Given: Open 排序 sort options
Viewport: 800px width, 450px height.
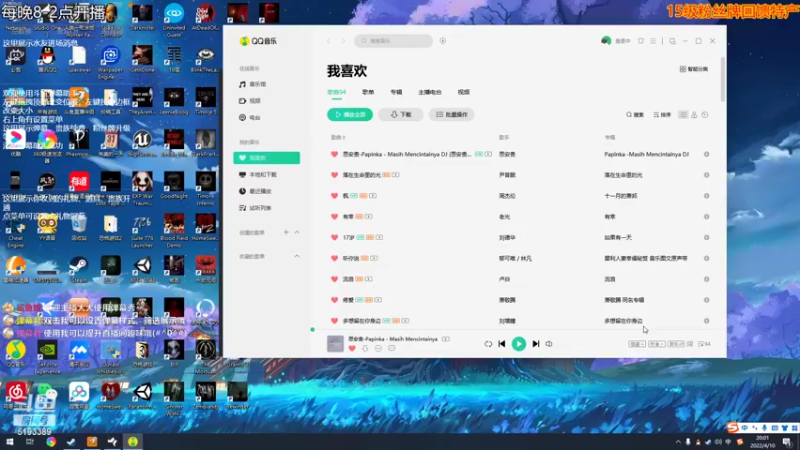Looking at the screenshot, I should coord(662,115).
